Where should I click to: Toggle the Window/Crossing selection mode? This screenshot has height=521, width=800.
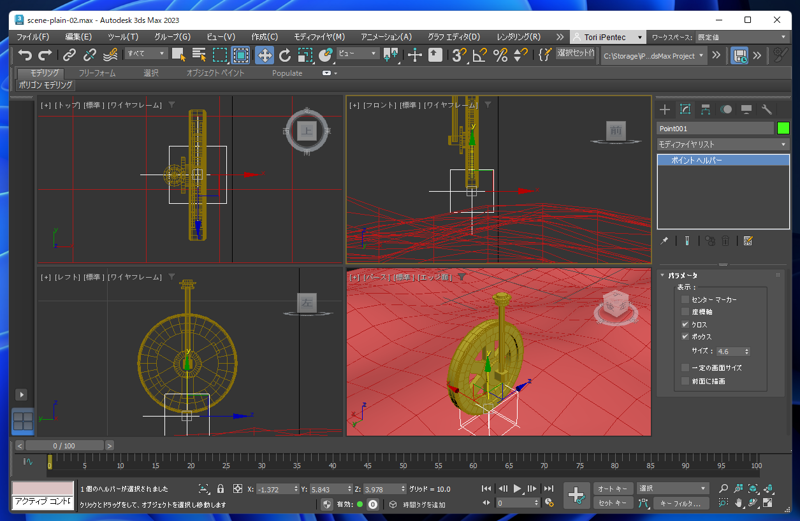[x=240, y=55]
